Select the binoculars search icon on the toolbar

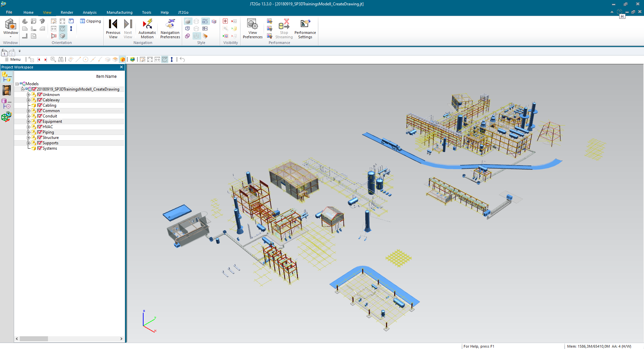(61, 59)
